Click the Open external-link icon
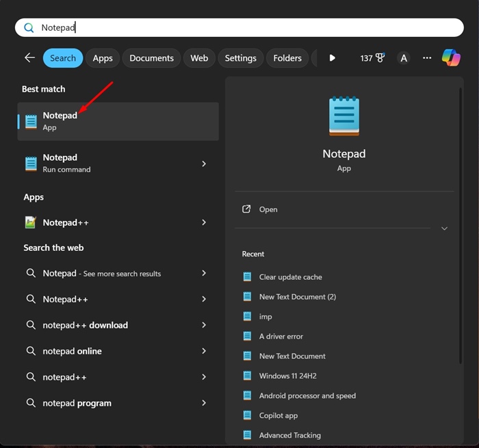Screen dimensions: 479x448 [x=247, y=209]
